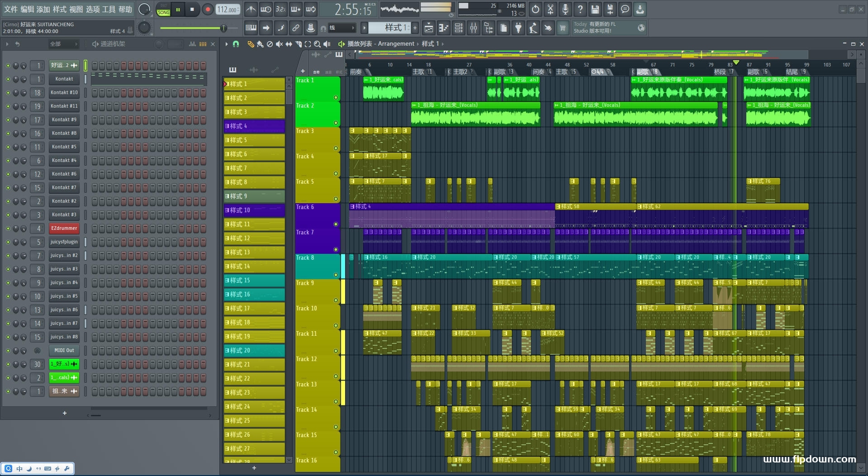This screenshot has width=868, height=476.
Task: Select the paint brush tool in playlist
Action: click(x=260, y=44)
